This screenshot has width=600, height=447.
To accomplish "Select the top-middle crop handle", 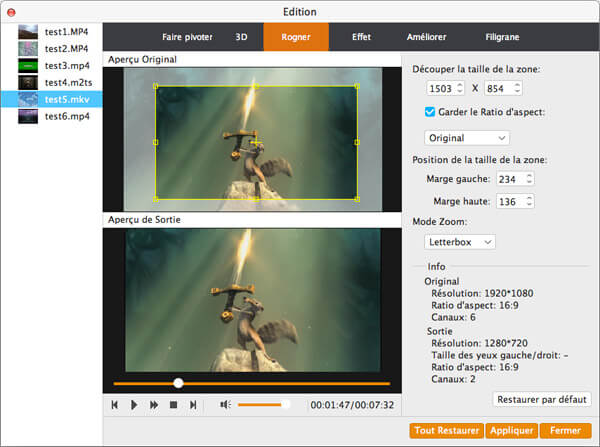I will pyautogui.click(x=256, y=86).
